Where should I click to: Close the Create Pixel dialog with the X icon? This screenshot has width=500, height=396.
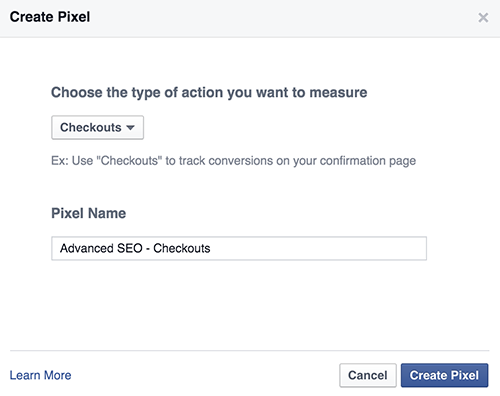tap(483, 17)
